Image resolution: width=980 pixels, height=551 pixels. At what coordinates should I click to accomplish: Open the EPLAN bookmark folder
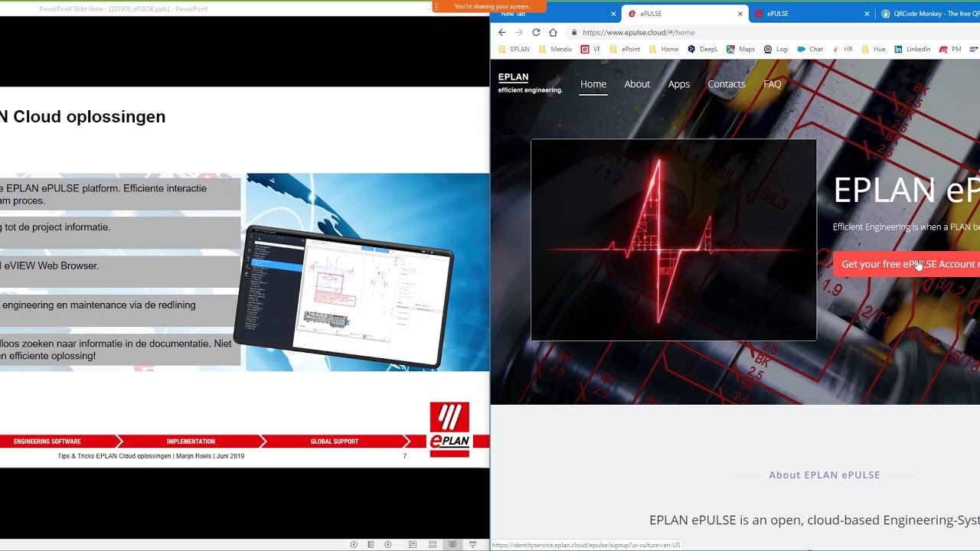(x=514, y=49)
